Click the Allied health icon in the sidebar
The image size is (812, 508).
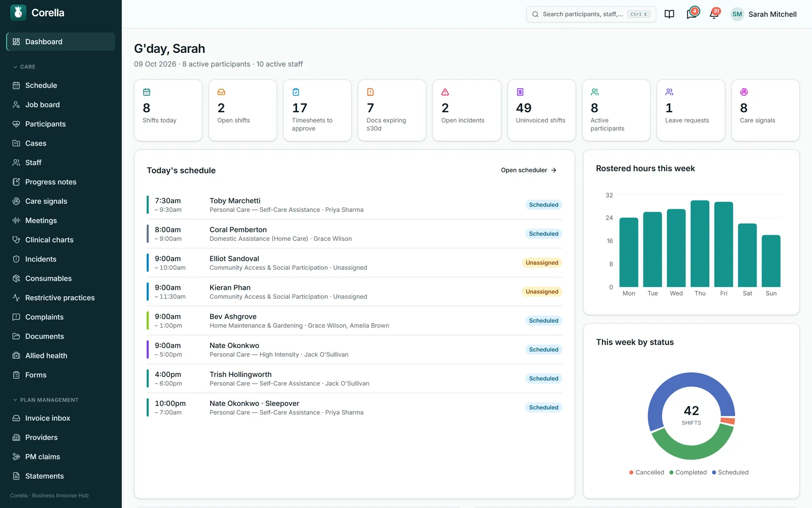click(16, 356)
